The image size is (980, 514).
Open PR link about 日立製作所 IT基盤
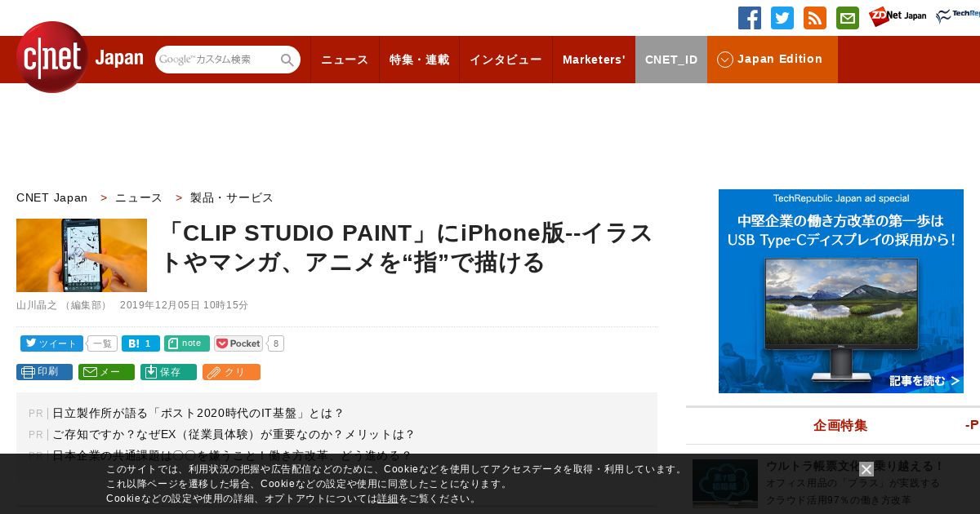click(x=198, y=413)
